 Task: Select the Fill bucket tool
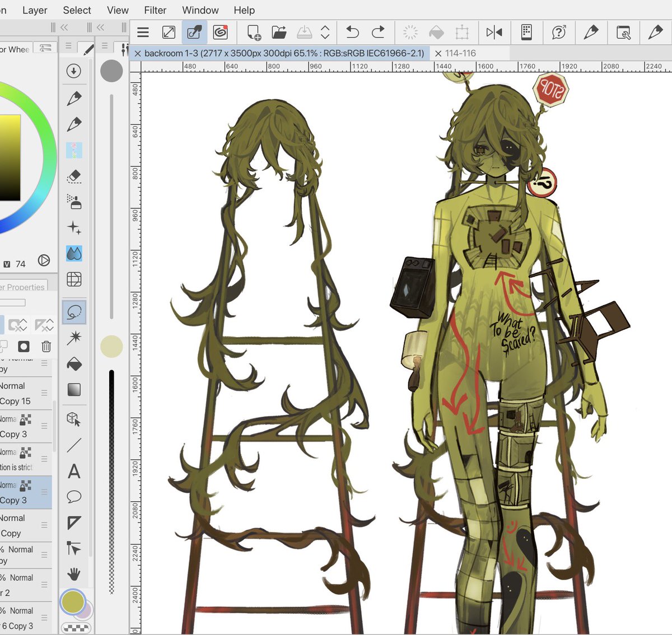pyautogui.click(x=74, y=364)
